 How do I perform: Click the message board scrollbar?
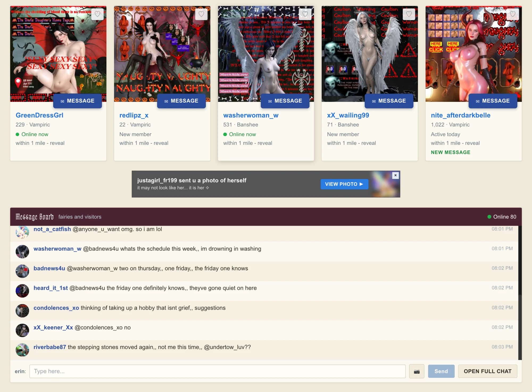pyautogui.click(x=520, y=292)
